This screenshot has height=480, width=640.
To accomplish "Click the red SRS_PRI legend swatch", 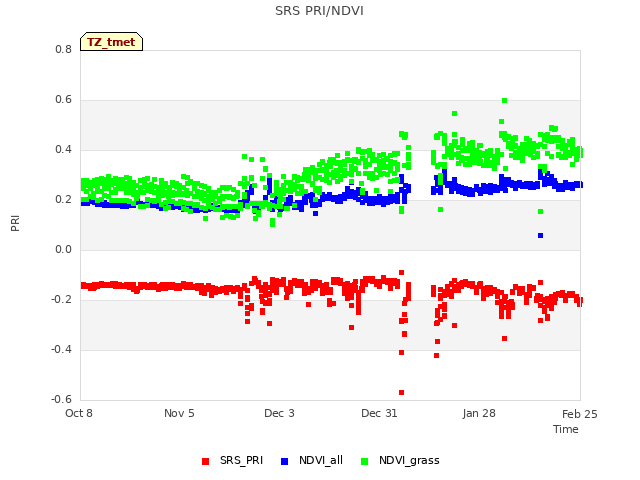I will (x=205, y=461).
